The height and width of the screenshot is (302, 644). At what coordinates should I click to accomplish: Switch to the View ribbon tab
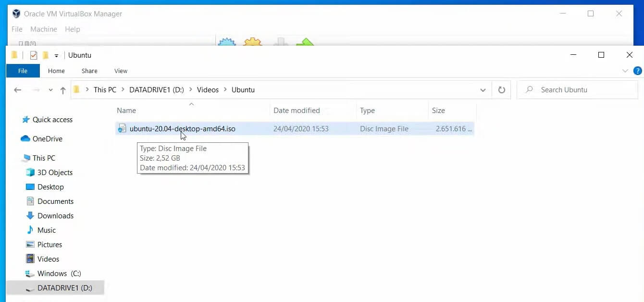pyautogui.click(x=121, y=71)
